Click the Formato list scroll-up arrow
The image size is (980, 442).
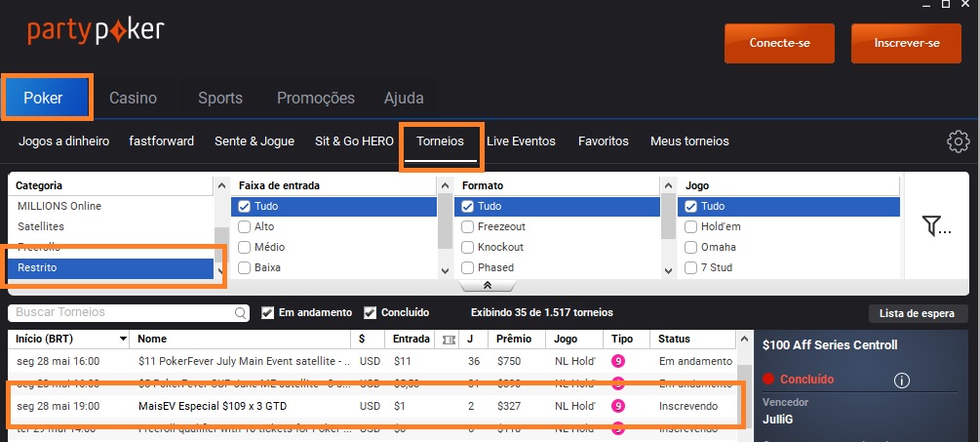(668, 185)
